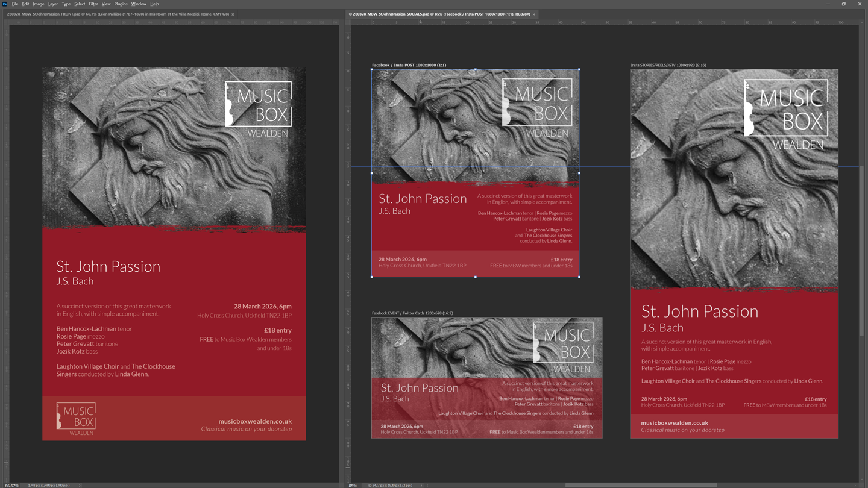
Task: Click the 66.67% zoom level field
Action: tap(12, 485)
